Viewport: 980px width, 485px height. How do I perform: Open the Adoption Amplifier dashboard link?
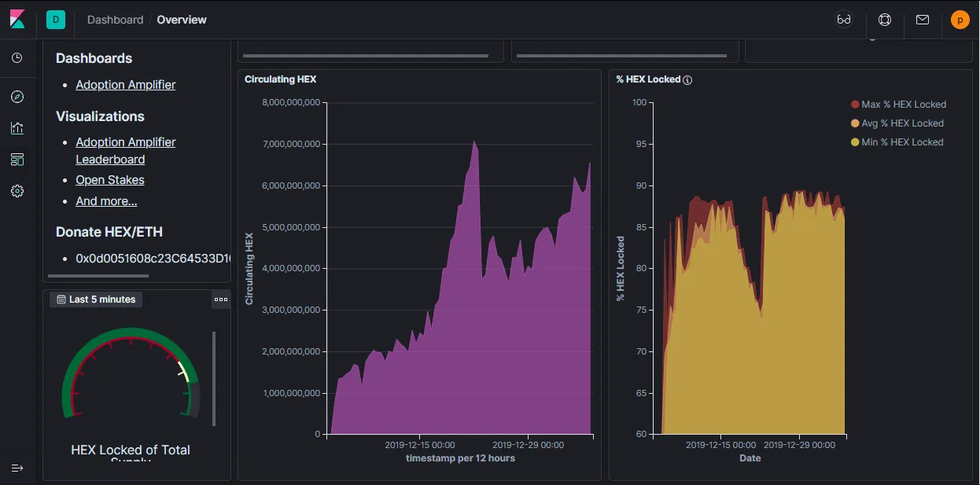(126, 84)
